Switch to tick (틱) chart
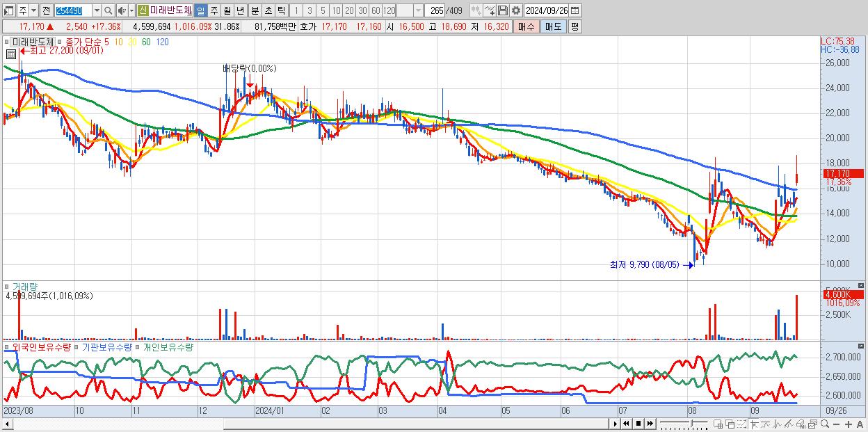This screenshot has width=868, height=432. [281, 10]
